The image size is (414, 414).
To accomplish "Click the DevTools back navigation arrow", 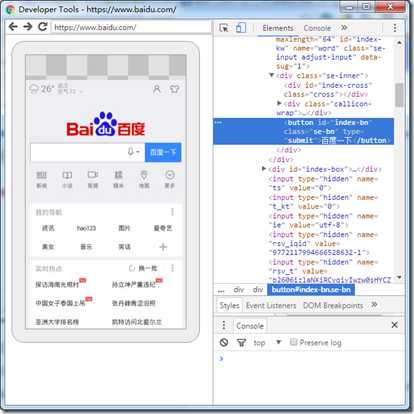I will point(13,27).
